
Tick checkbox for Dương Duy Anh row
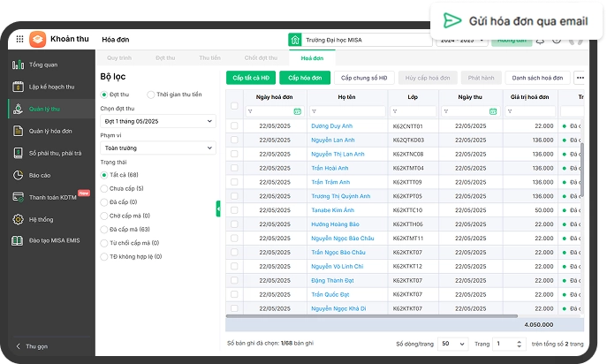(x=234, y=126)
